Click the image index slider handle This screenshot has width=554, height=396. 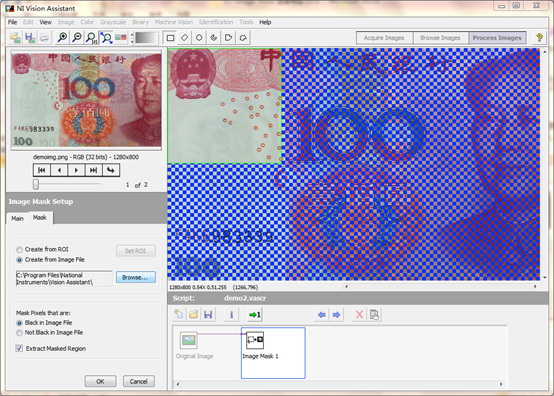click(x=36, y=184)
